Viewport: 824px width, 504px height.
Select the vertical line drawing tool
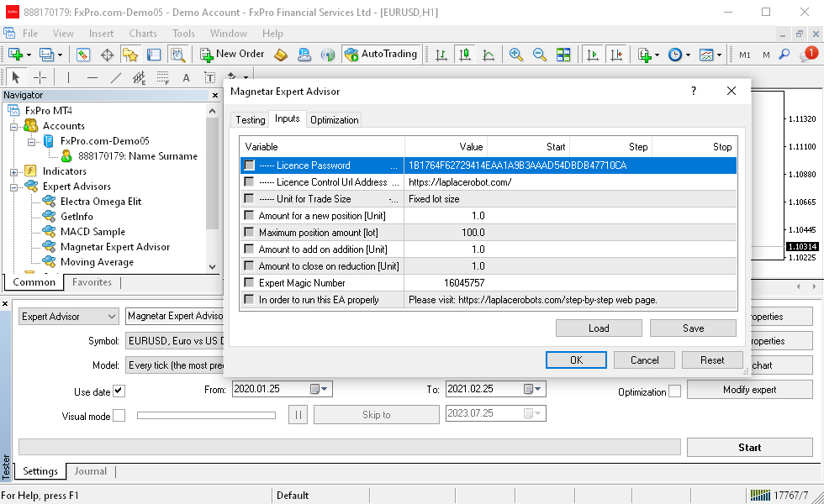[68, 77]
